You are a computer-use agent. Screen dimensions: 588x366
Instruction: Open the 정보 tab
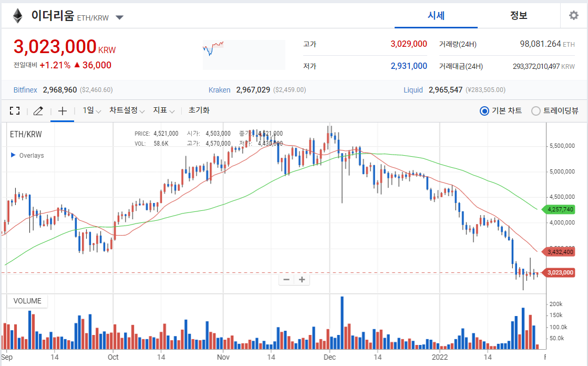pos(519,15)
